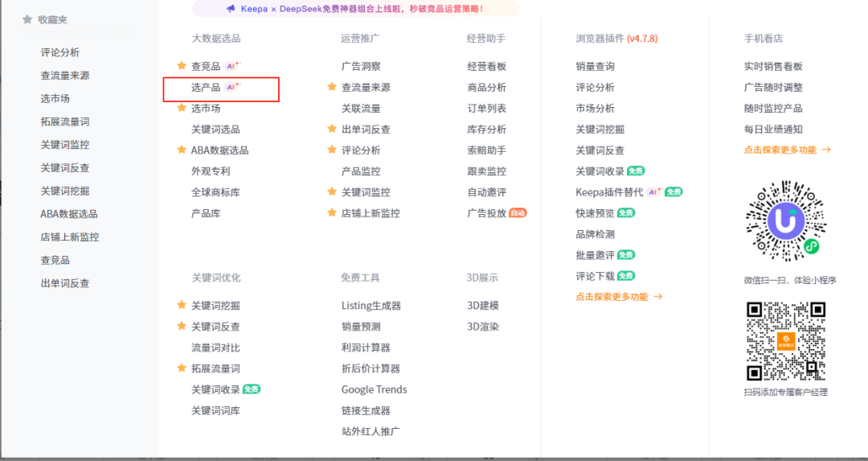The height and width of the screenshot is (461, 868).
Task: Open 每日业绩通知 under 手机看店
Action: [x=773, y=129]
